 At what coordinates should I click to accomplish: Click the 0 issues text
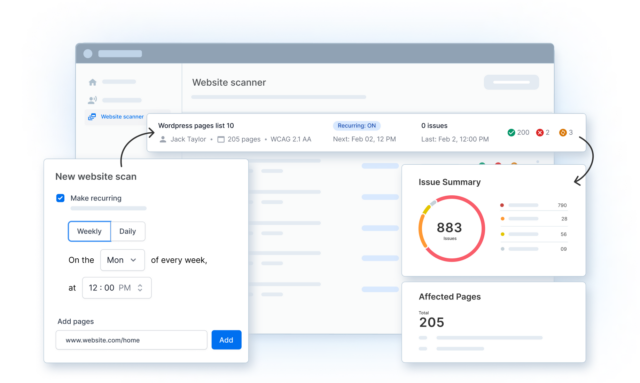point(434,125)
